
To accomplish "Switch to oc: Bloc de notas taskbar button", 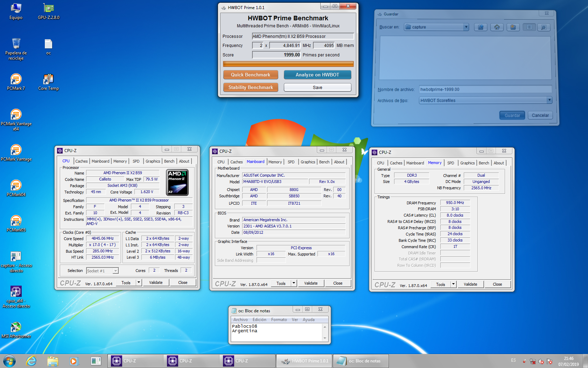I will 360,361.
